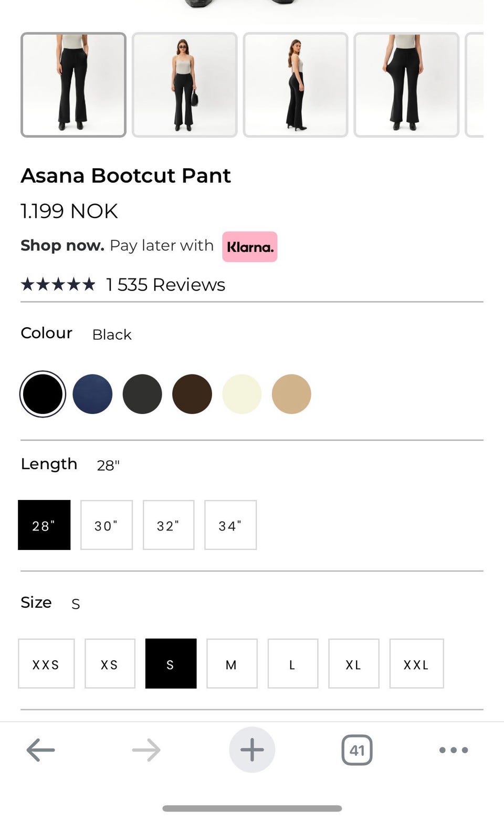Select the dark brown colour swatch
504x822 pixels.
coord(192,394)
